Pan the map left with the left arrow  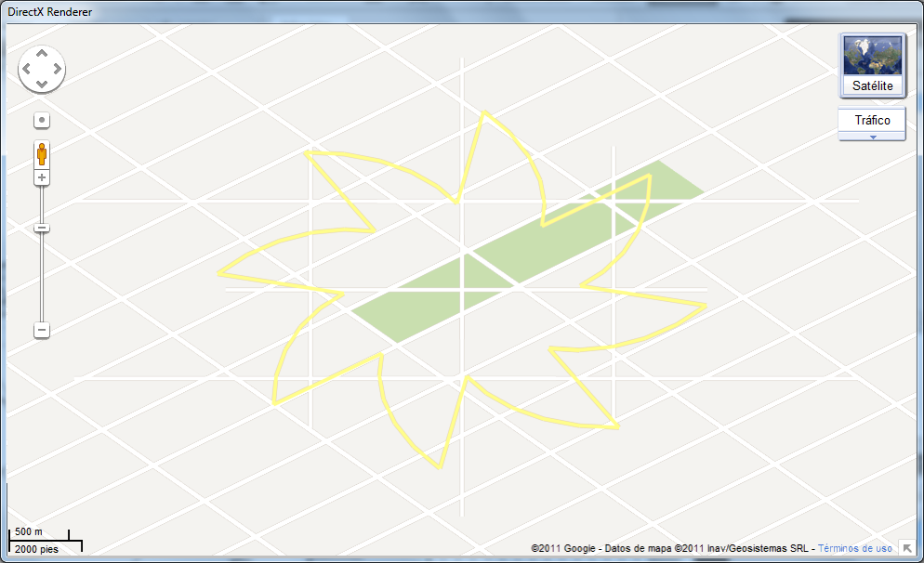coord(27,70)
